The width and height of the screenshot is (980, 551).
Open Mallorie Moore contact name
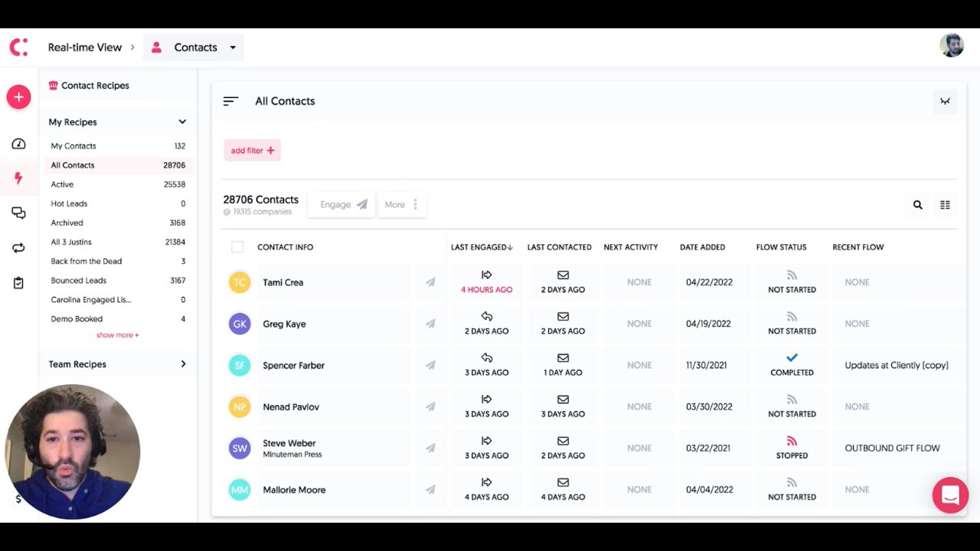click(294, 490)
